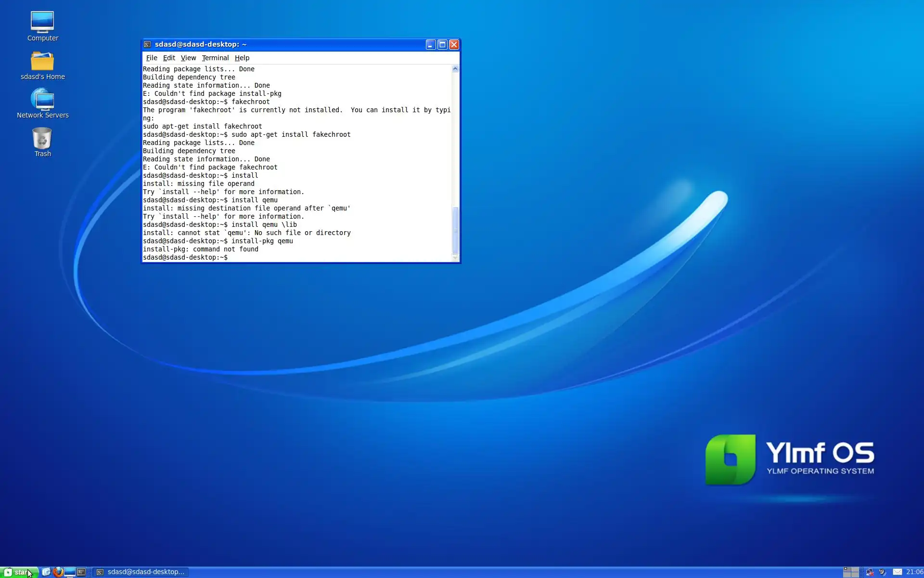Open the Edit menu in terminal
Viewport: 924px width, 578px height.
pos(169,58)
